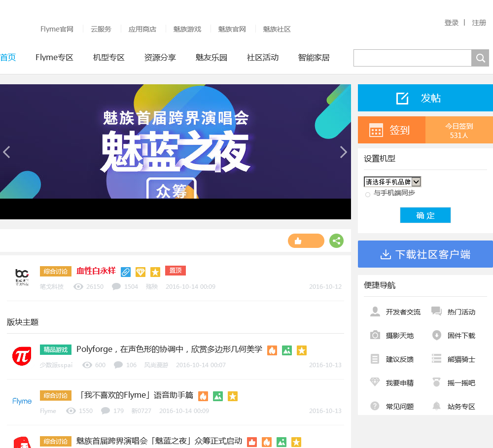Open 热门活动 chat bubble icon
493x448 pixels.
[436, 311]
